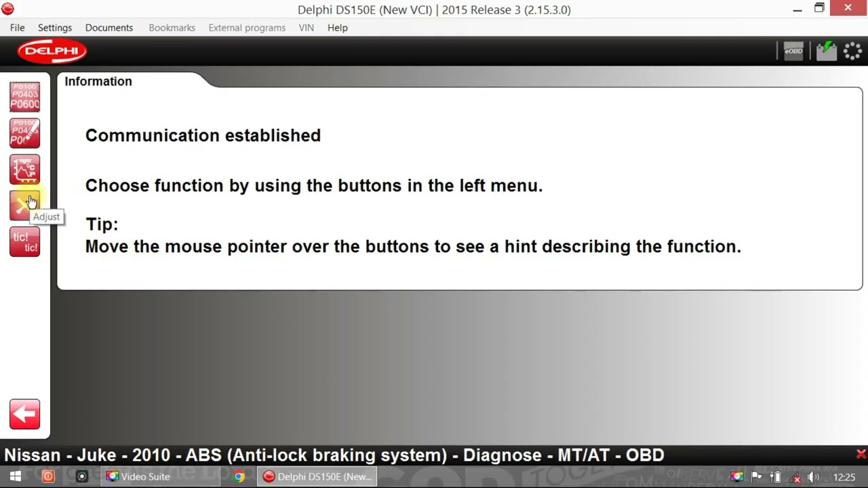Open the real-time data graph function
The image size is (868, 488).
pyautogui.click(x=24, y=169)
